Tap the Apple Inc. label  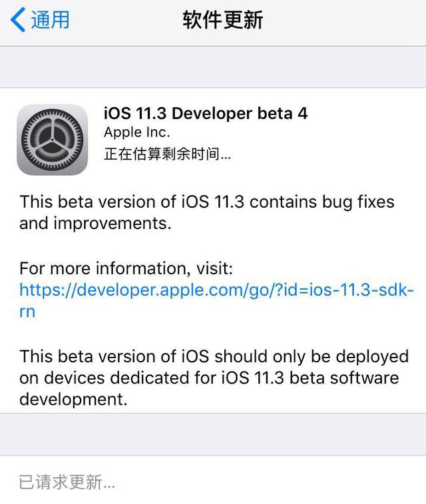click(x=137, y=132)
